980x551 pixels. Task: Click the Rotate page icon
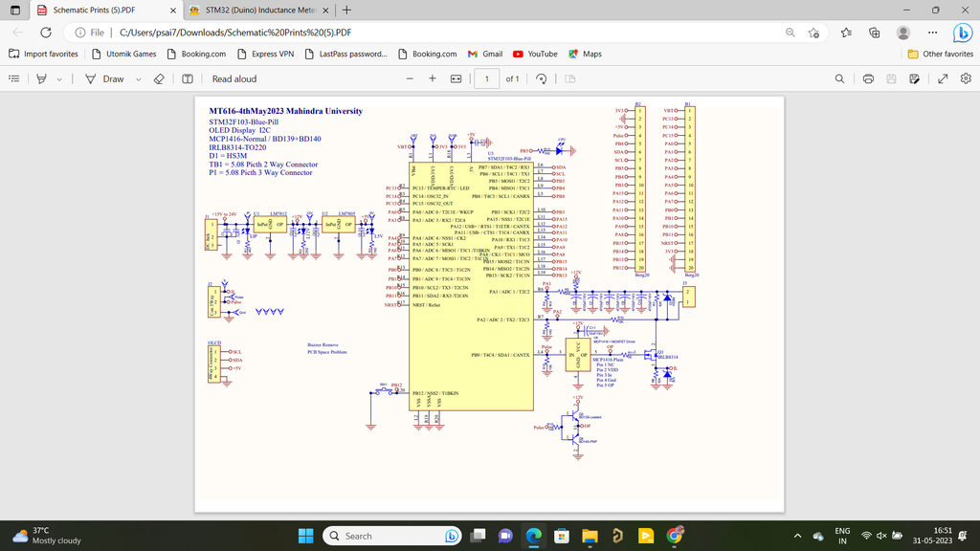pyautogui.click(x=542, y=78)
